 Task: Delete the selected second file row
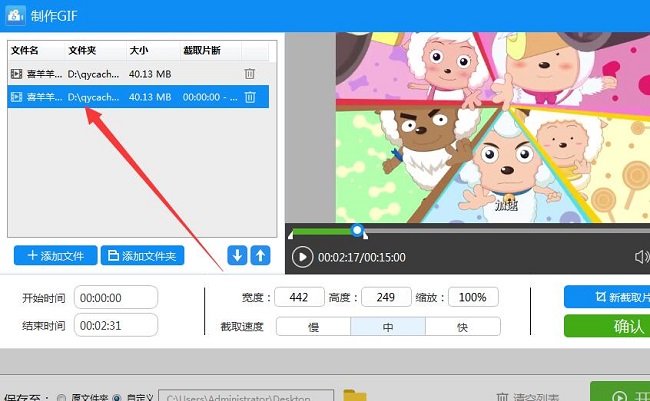point(250,97)
